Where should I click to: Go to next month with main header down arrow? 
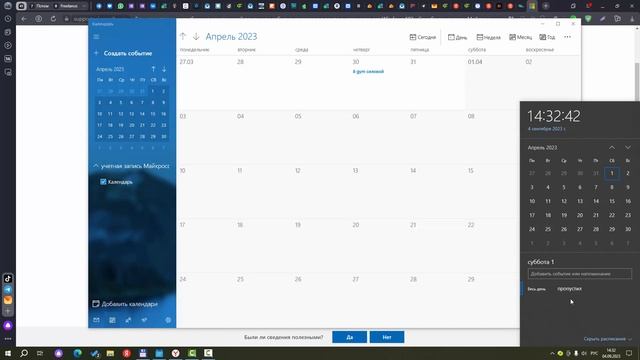(196, 36)
